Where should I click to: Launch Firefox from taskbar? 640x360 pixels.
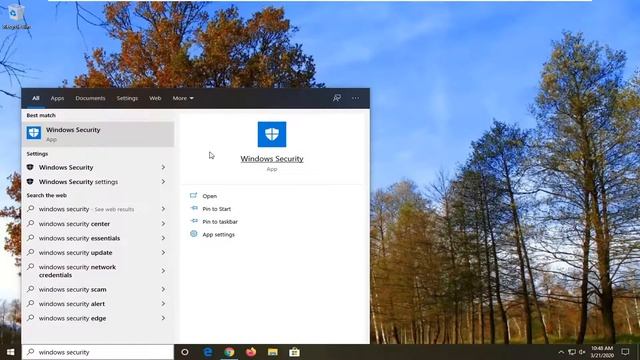tap(251, 352)
